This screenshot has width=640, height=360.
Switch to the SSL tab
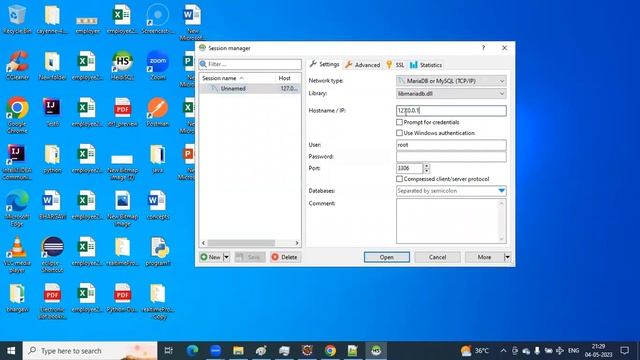coord(395,65)
